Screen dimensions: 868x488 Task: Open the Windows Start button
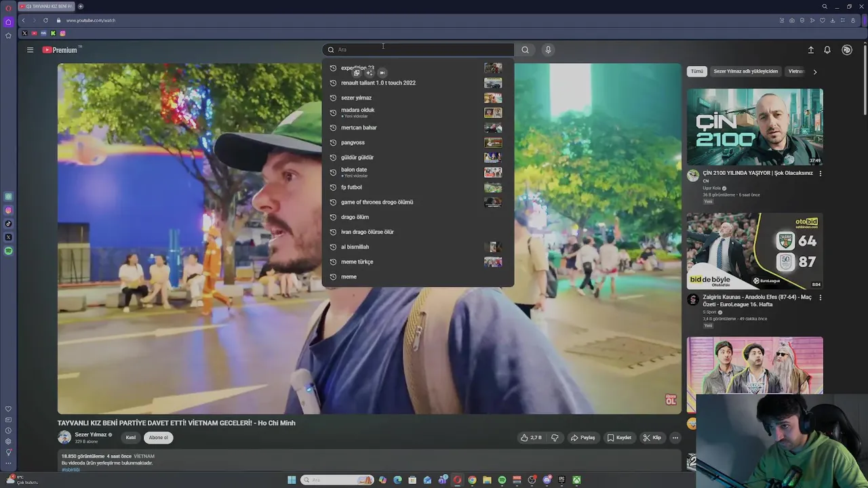click(292, 480)
